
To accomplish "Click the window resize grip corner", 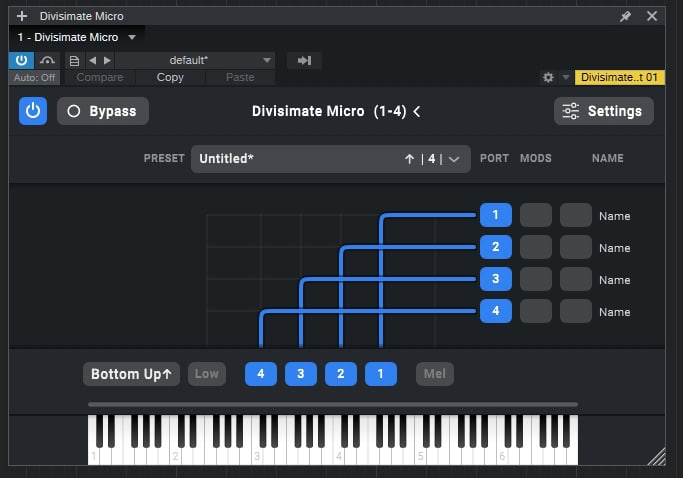I will (x=656, y=457).
